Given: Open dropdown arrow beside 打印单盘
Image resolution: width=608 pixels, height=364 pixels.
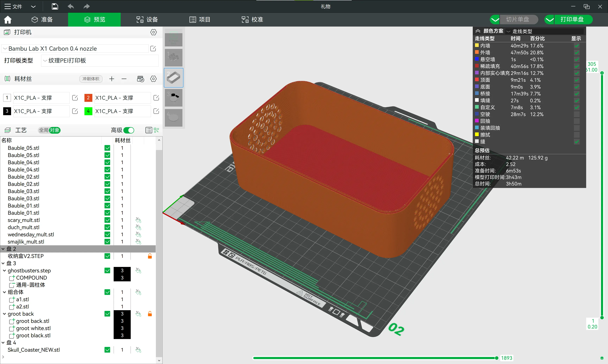Looking at the screenshot, I should tap(550, 20).
